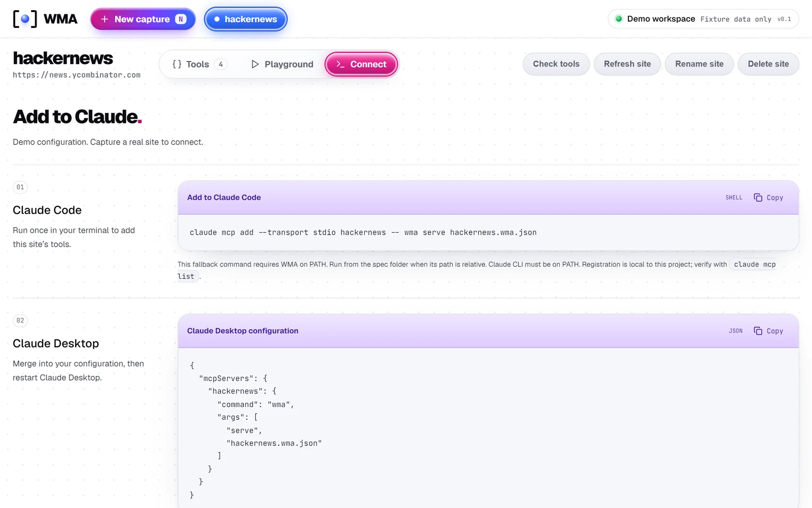Click the Check tools button
812x508 pixels.
(x=556, y=64)
